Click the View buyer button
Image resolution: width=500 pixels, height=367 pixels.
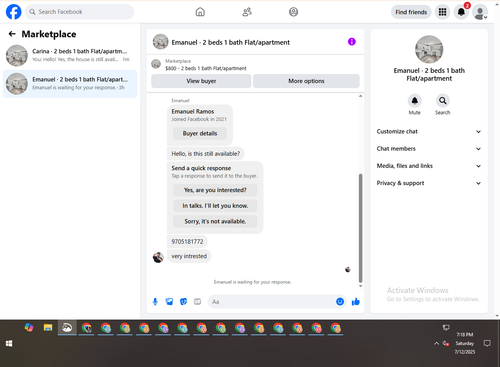click(x=201, y=81)
